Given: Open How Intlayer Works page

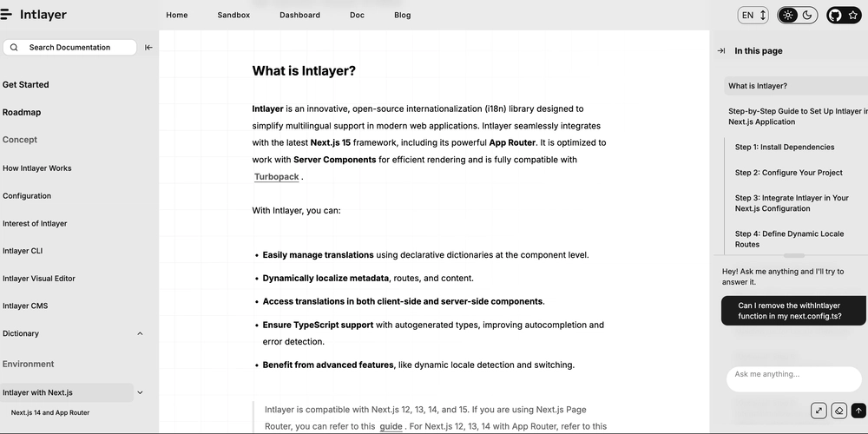Looking at the screenshot, I should click(37, 168).
